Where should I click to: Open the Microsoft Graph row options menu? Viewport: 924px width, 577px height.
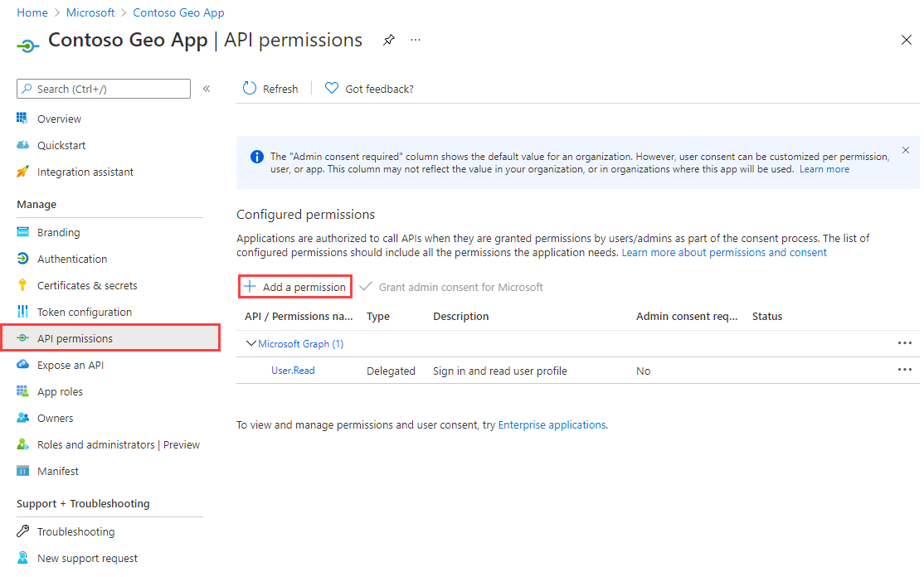point(905,342)
